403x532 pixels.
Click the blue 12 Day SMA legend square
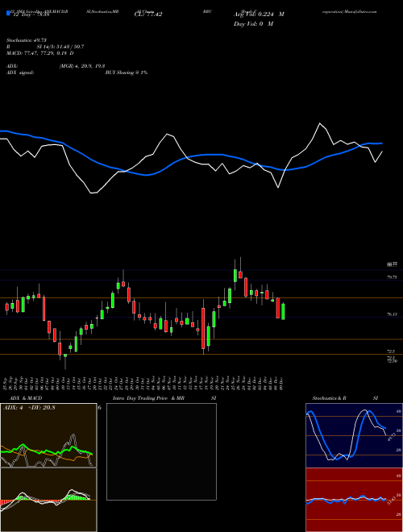[8, 14]
